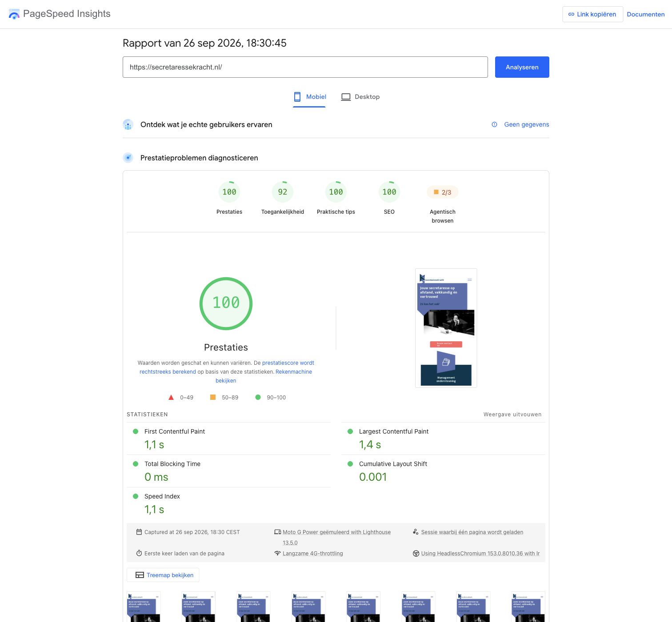Click the network icon beside Langzame 4G-throttling

(x=278, y=553)
